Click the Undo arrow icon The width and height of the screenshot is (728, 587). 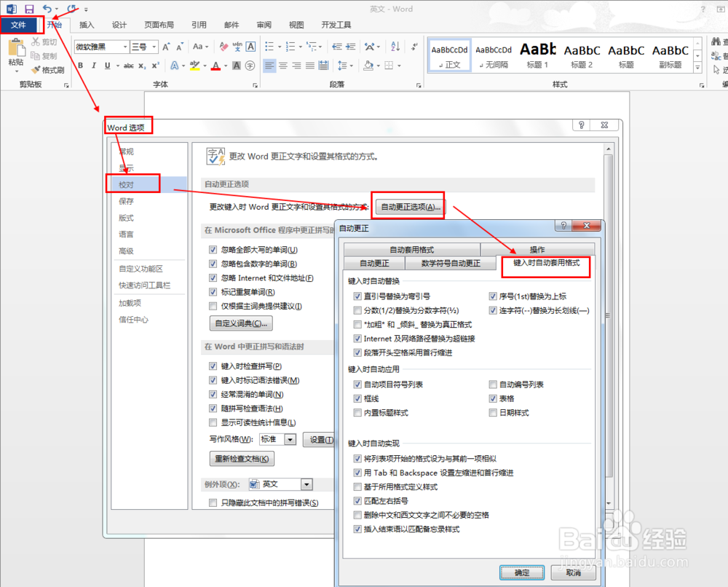(x=47, y=9)
